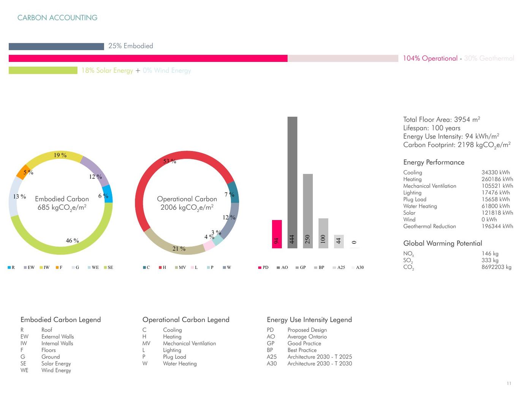The width and height of the screenshot is (532, 397).
Task: Click the Energy Use Intensity Legend heading
Action: click(x=309, y=319)
